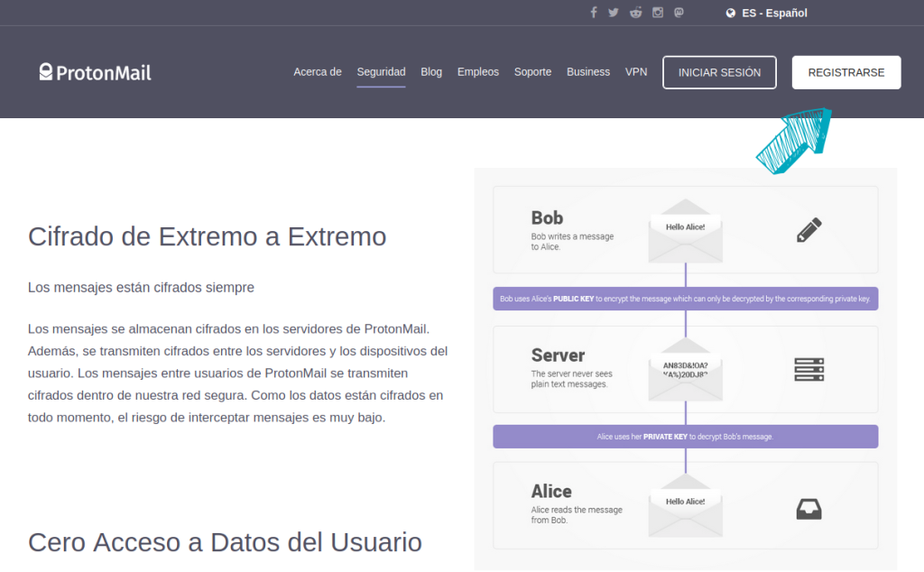Click the PUBLIC KEY explanation banner
The image size is (924, 572).
tap(686, 299)
